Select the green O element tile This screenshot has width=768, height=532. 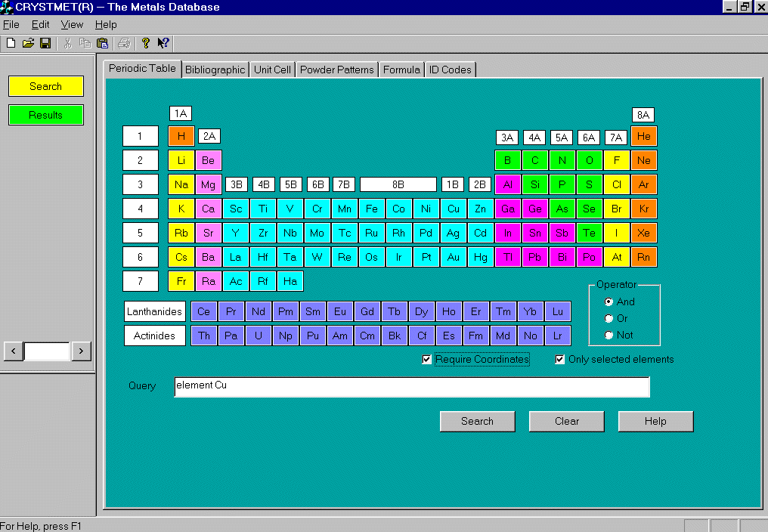pyautogui.click(x=589, y=160)
